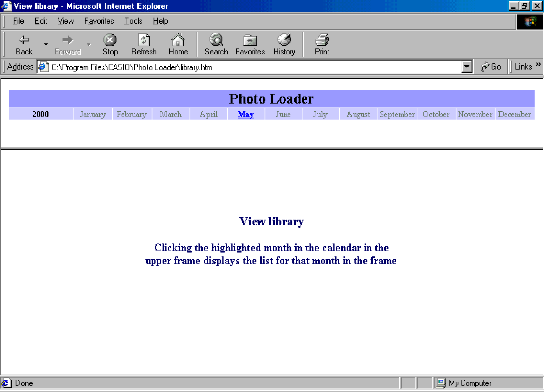Click the Back arrow toolbar icon
The image size is (544, 392).
24,40
